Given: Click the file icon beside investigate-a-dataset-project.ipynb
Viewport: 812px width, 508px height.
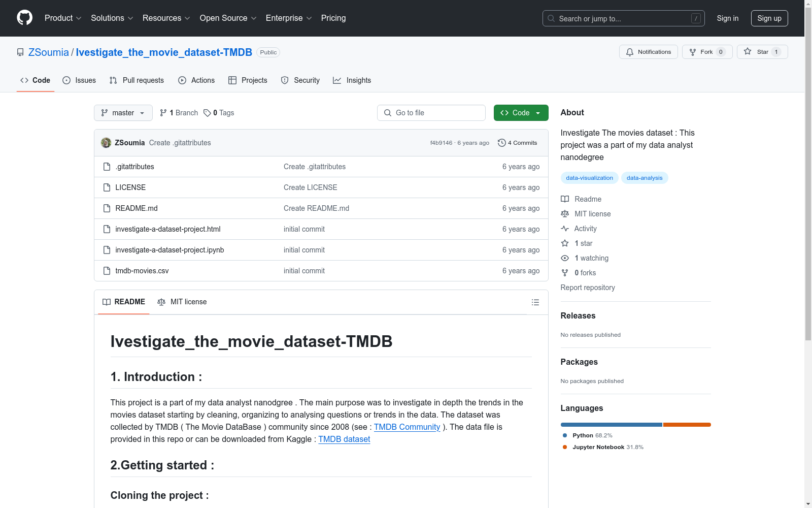Looking at the screenshot, I should 107,250.
